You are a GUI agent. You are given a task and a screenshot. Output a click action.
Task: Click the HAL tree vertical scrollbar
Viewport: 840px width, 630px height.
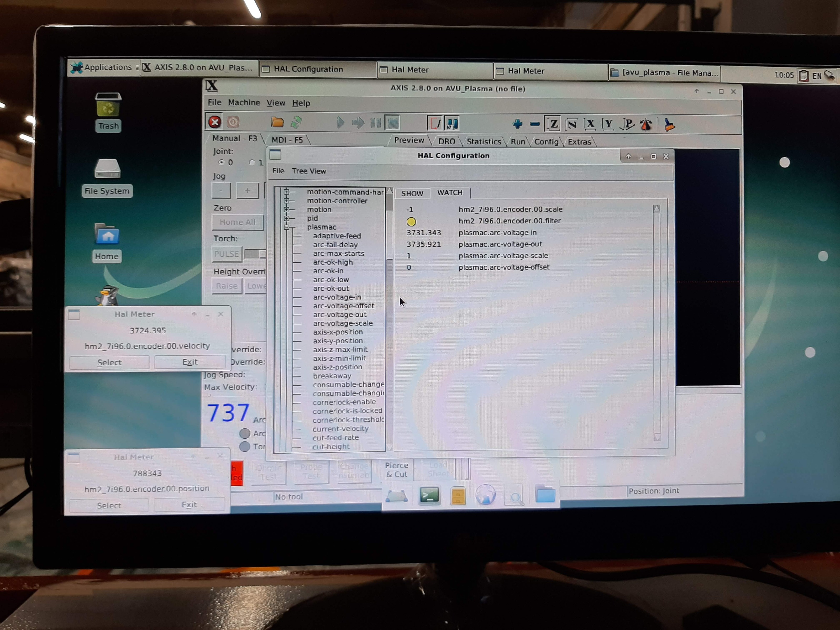click(x=390, y=319)
